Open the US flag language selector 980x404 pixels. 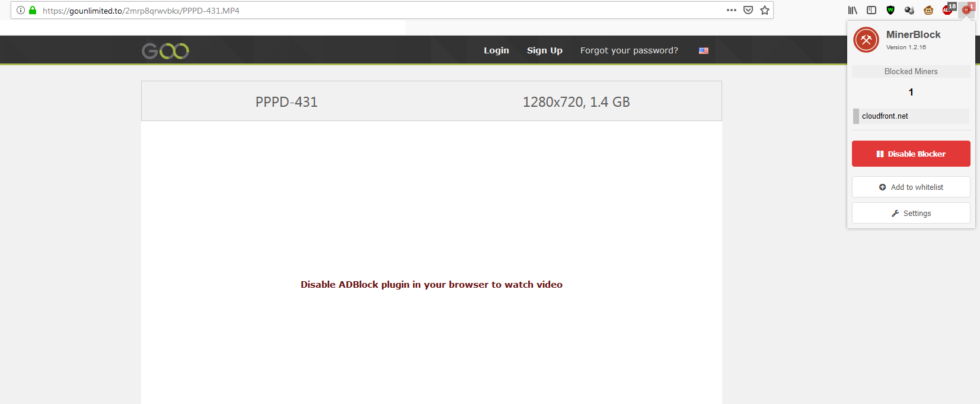[x=704, y=50]
